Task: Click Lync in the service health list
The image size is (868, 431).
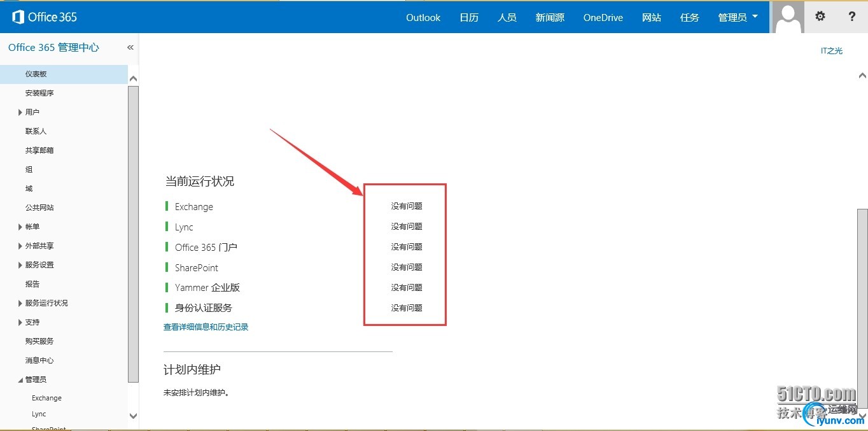Action: 184,227
